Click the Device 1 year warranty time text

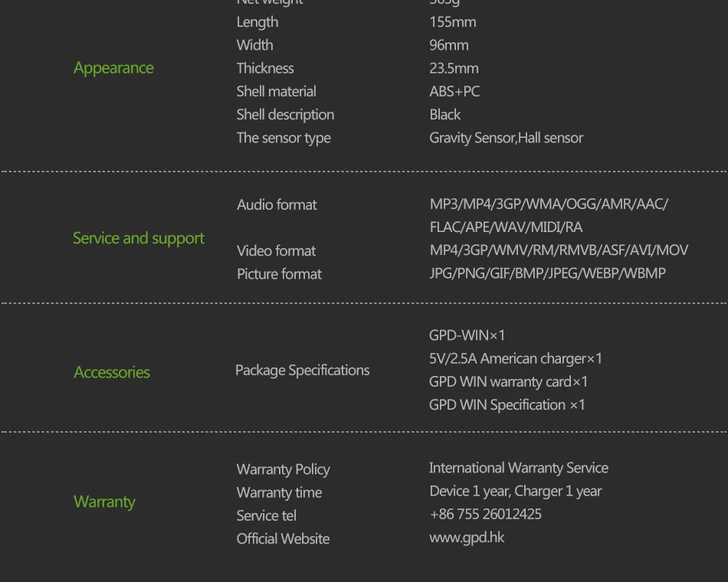pos(516,492)
